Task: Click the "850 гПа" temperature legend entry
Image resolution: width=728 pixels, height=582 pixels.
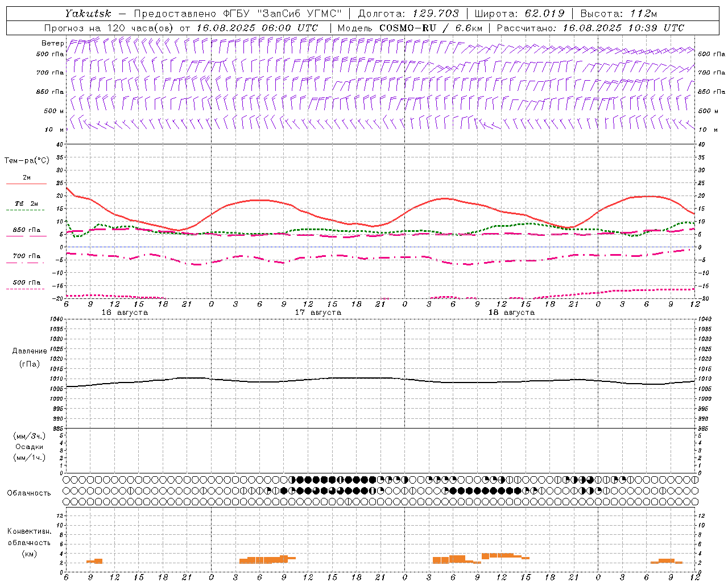Action: [27, 230]
